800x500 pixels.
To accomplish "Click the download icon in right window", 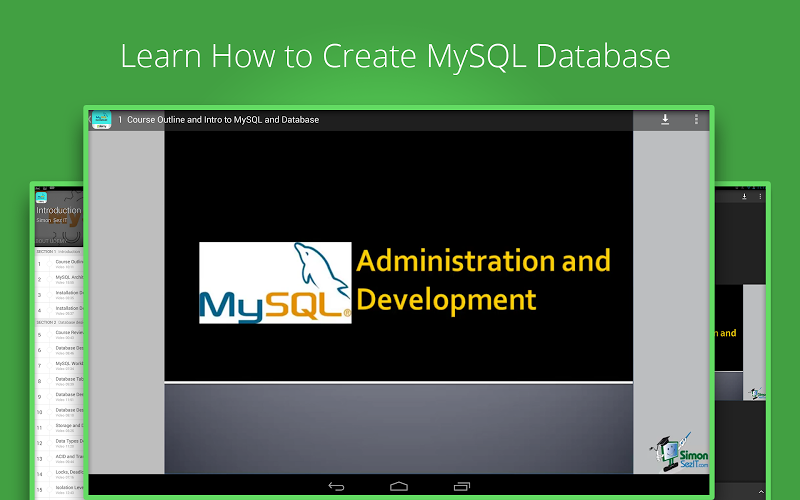I will coord(744,196).
